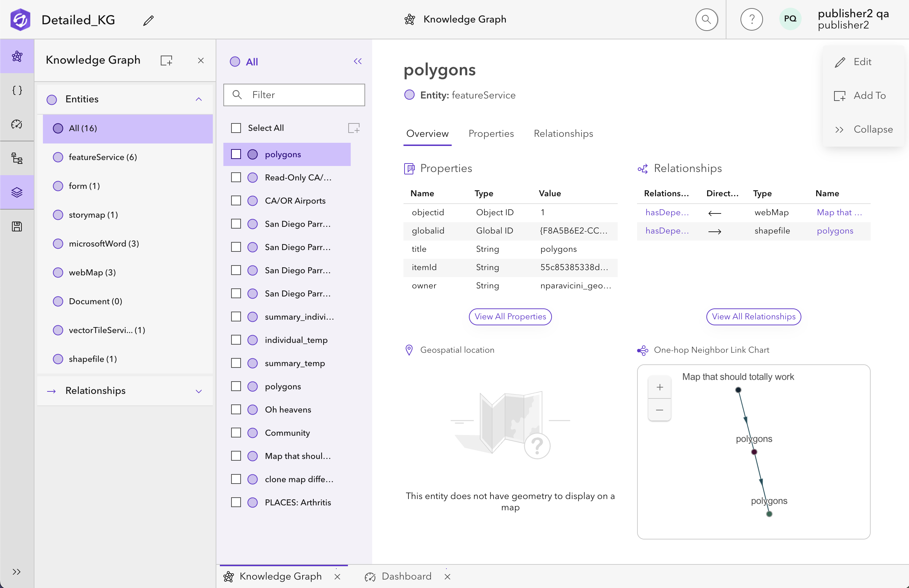This screenshot has height=588, width=909.
Task: Check the Select All checkbox
Action: 236,128
